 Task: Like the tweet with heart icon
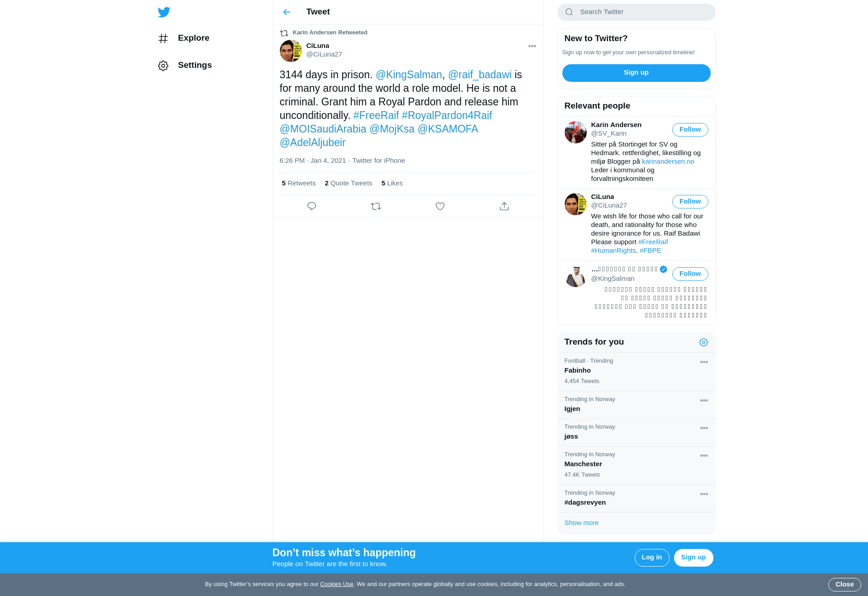click(440, 206)
